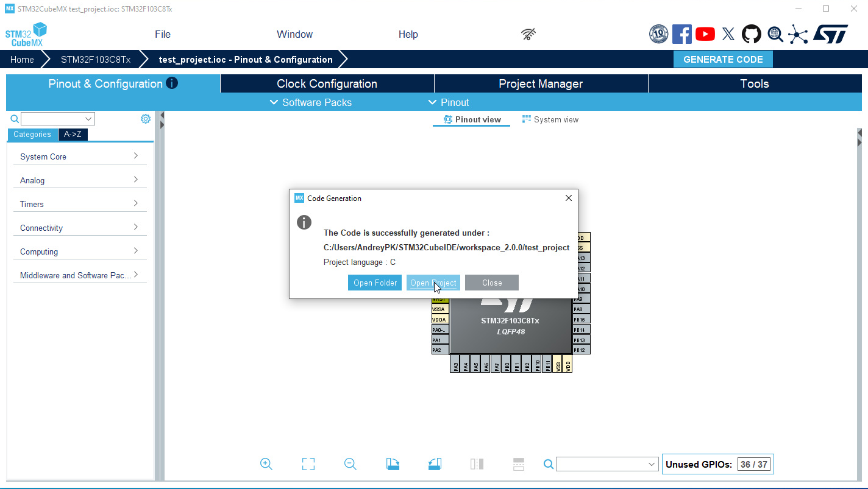868x489 pixels.
Task: Open the pin search combo box
Action: point(607,464)
